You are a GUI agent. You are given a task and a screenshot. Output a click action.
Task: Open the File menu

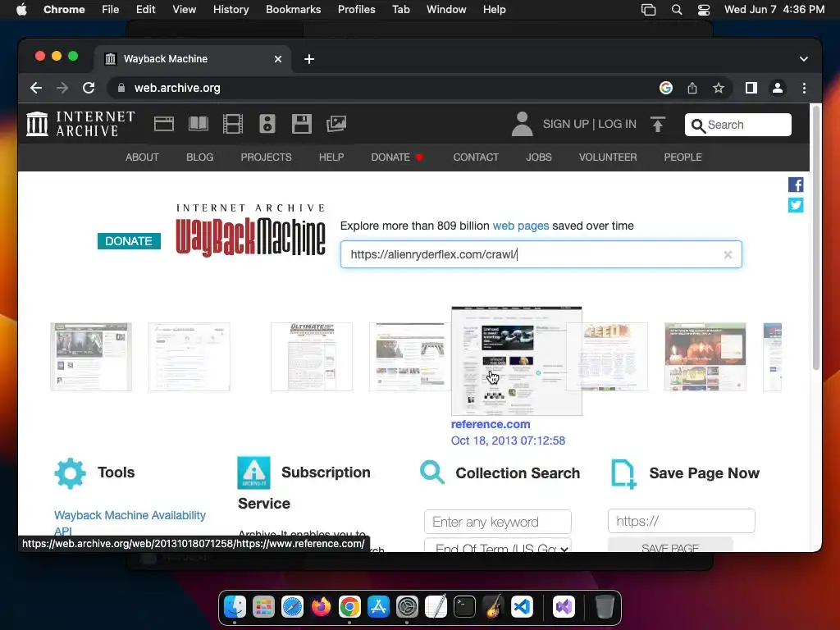click(111, 9)
